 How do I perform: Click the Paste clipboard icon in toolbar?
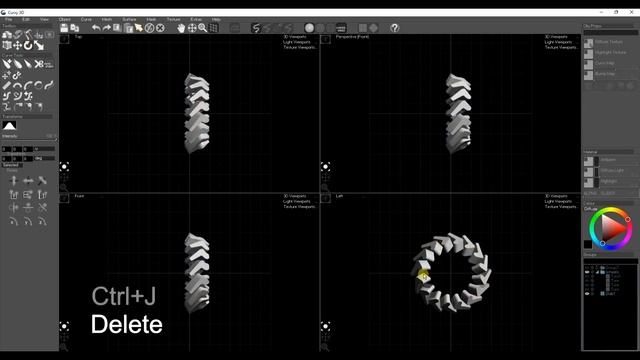pyautogui.click(x=128, y=28)
